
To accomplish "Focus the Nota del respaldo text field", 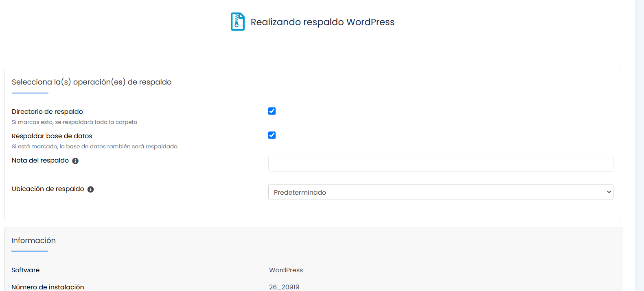I will (440, 164).
